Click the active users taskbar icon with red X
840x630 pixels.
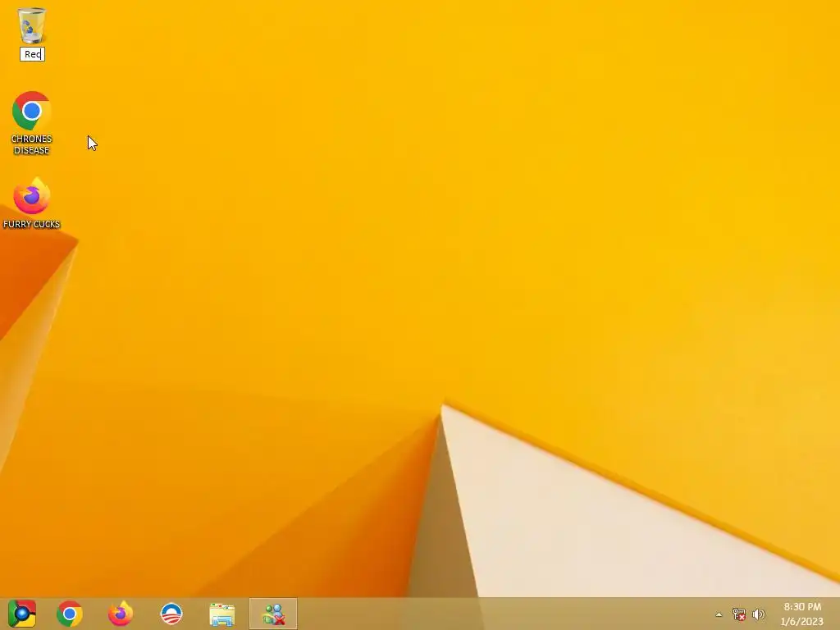(x=273, y=614)
